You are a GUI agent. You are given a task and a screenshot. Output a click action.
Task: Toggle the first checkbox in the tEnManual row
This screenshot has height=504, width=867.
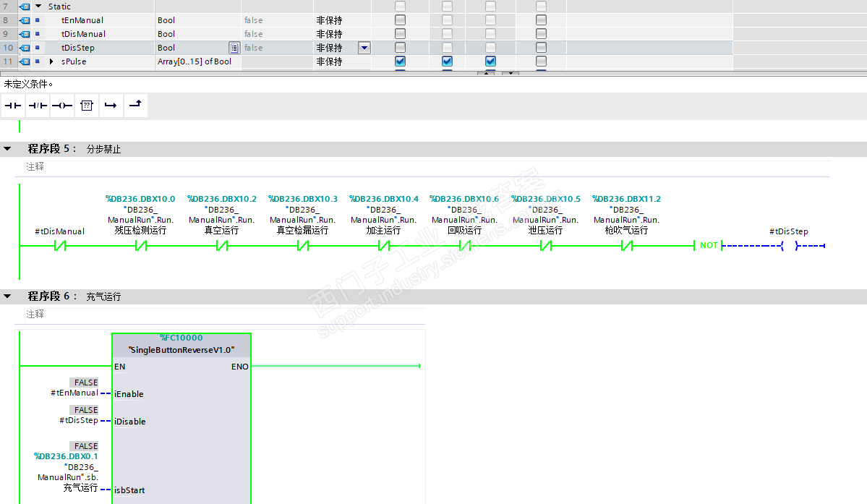click(401, 20)
